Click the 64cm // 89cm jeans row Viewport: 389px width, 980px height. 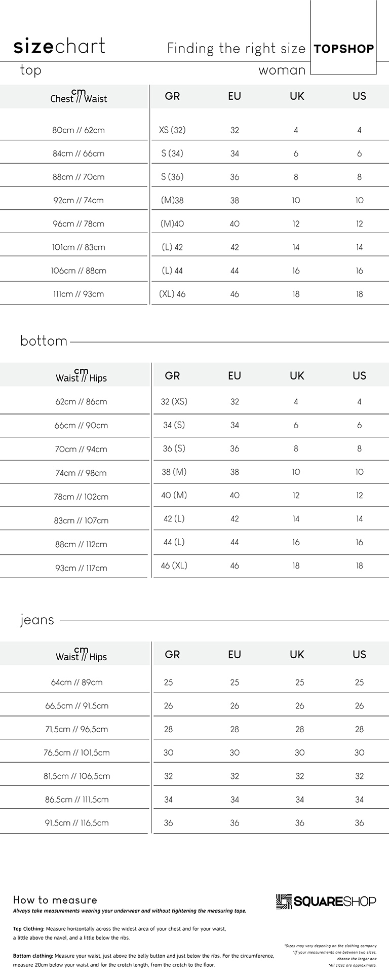(194, 682)
